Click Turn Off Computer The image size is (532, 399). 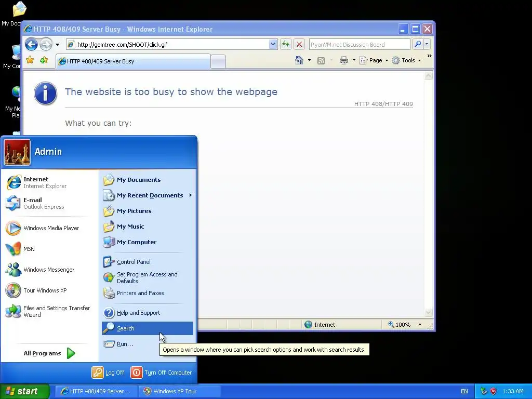[162, 373]
